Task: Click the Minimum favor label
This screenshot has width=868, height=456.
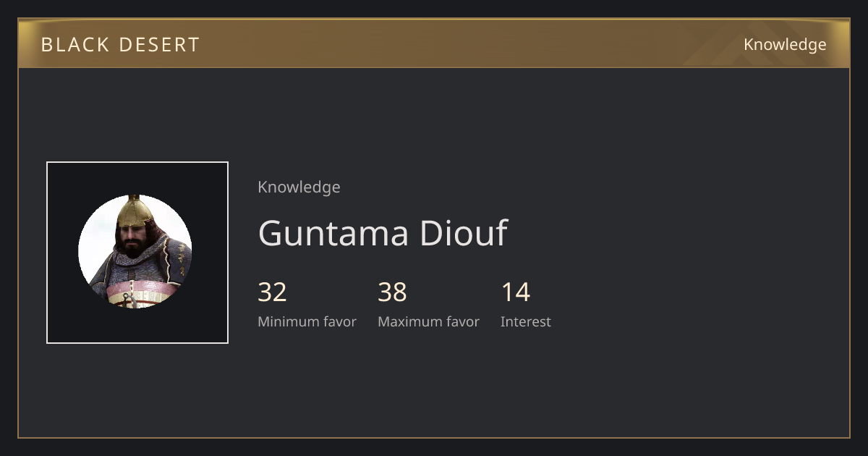Action: pos(307,322)
